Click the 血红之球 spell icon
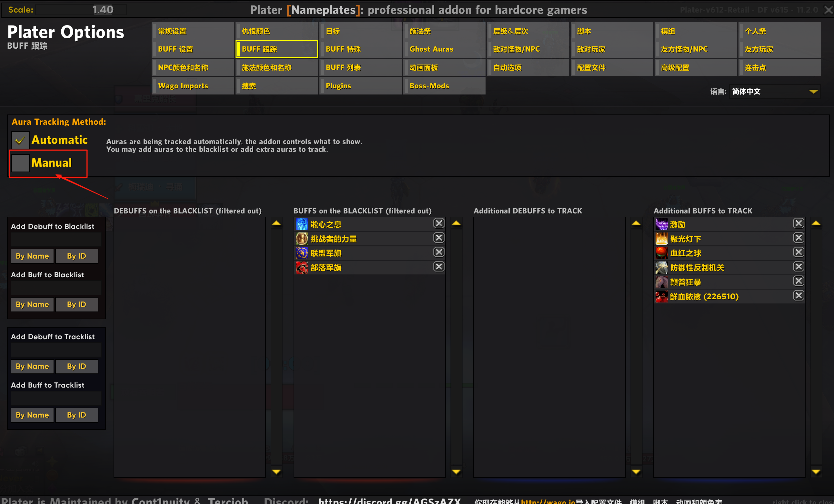This screenshot has width=834, height=504. point(661,253)
